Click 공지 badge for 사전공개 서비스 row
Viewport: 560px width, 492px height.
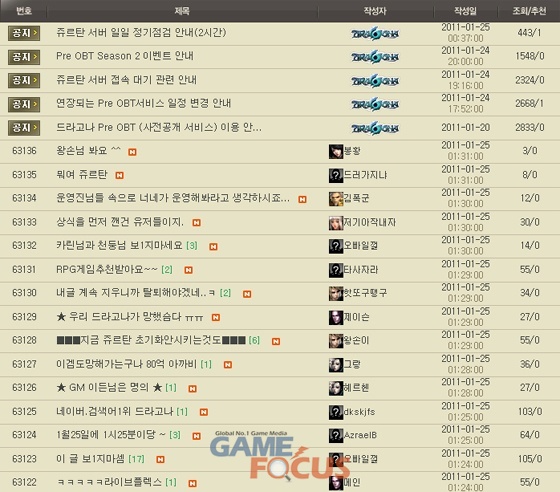(24, 128)
